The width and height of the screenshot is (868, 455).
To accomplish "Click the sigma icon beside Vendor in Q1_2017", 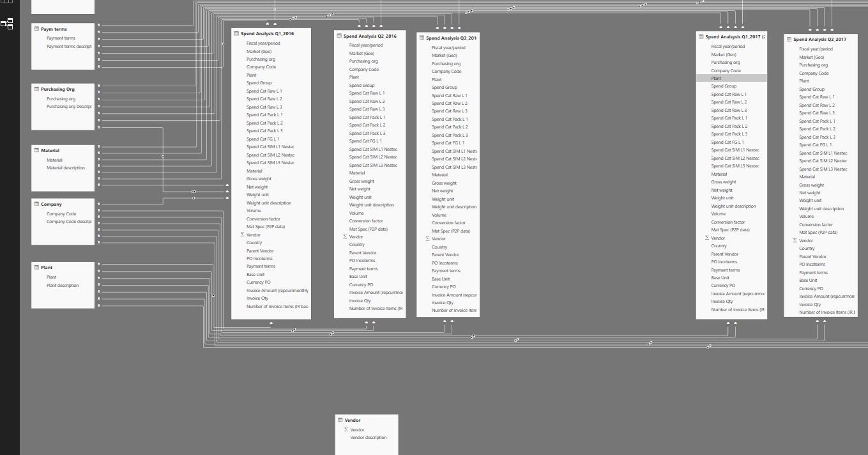I will (707, 238).
